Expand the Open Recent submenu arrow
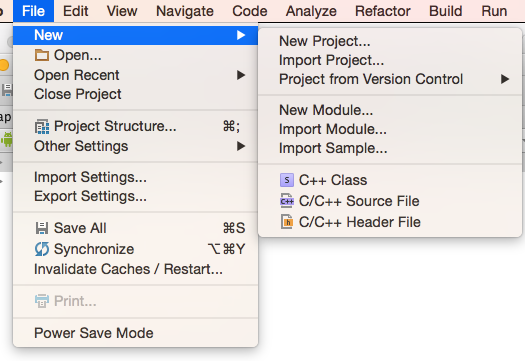The width and height of the screenshot is (525, 361). tap(241, 75)
